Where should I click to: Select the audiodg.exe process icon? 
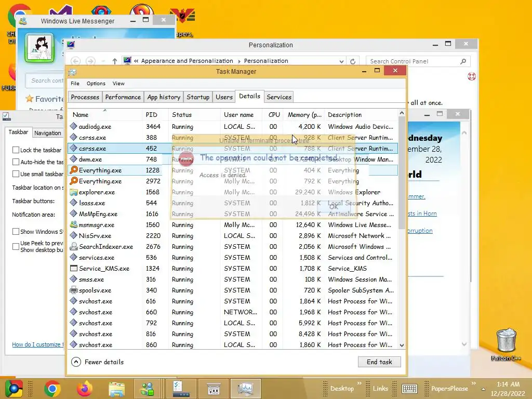pos(73,126)
